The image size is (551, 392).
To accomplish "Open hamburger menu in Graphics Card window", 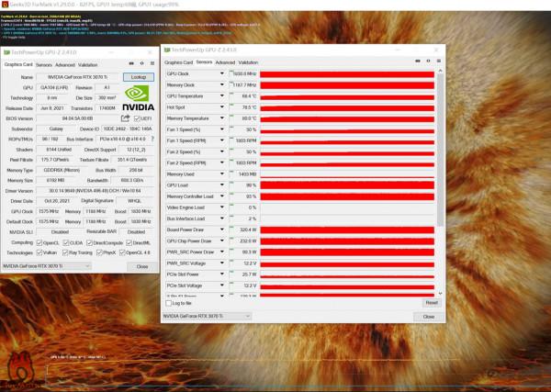I will (152, 64).
